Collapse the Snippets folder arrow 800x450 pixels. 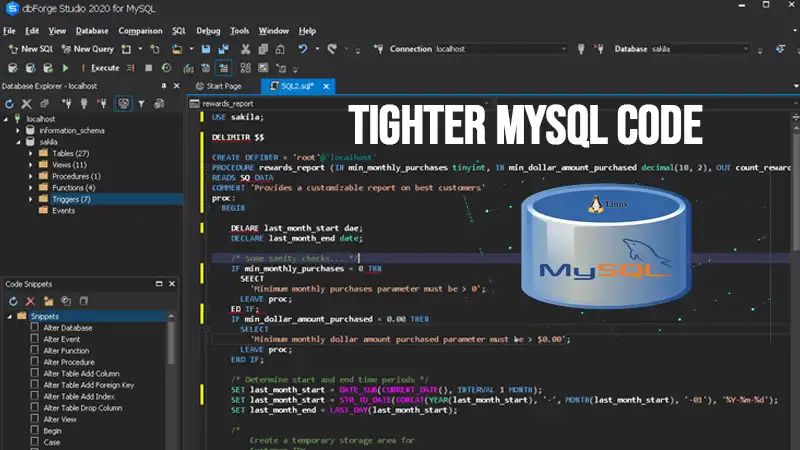(x=10, y=316)
